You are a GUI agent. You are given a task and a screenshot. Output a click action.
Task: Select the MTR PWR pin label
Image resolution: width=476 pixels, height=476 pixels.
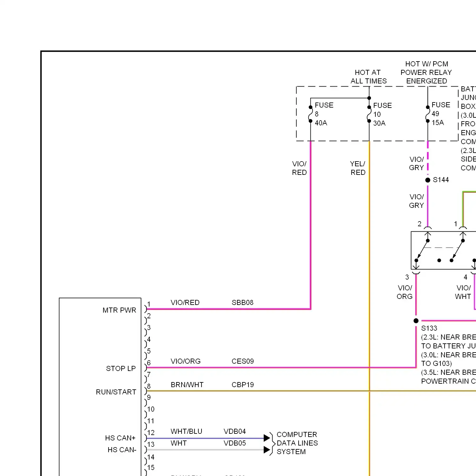click(119, 310)
